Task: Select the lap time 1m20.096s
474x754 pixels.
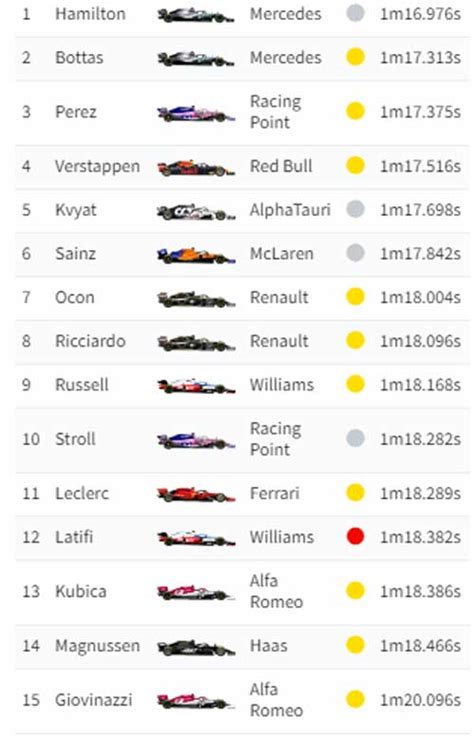Action: [420, 700]
